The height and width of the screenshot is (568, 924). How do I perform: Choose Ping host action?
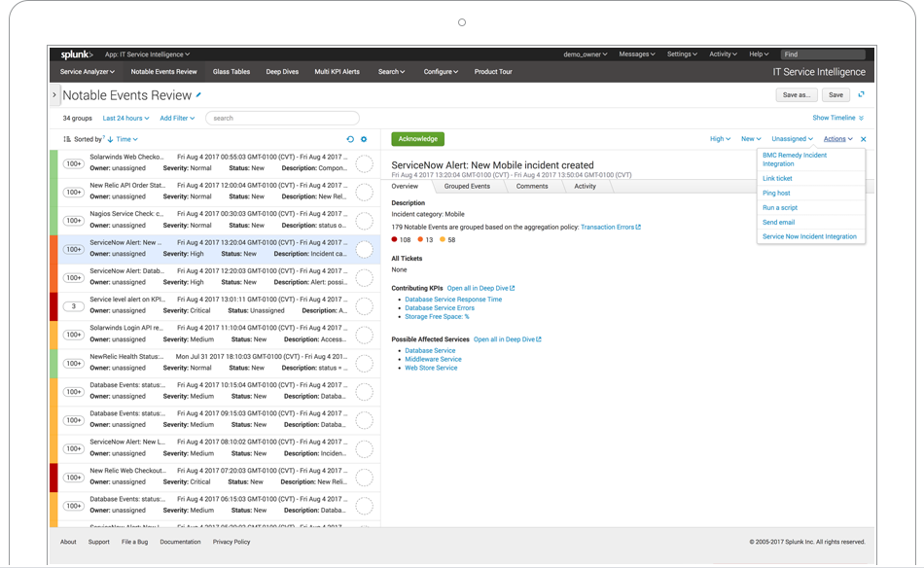point(811,194)
